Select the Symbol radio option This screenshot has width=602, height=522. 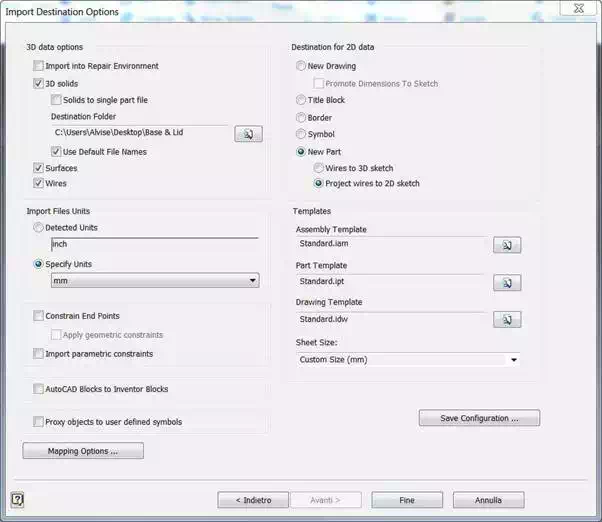tap(301, 134)
